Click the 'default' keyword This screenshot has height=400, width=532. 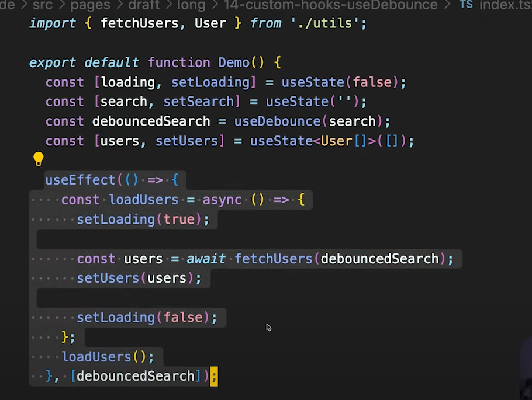pyautogui.click(x=112, y=62)
